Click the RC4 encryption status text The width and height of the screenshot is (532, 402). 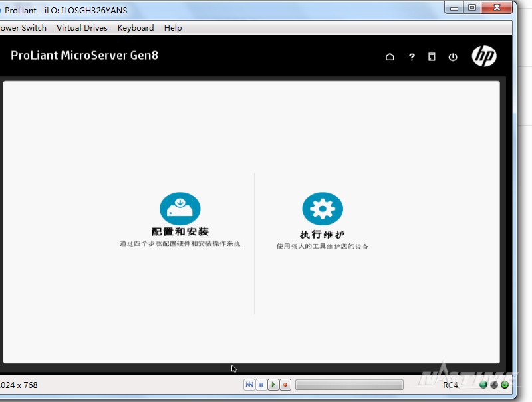coord(450,385)
